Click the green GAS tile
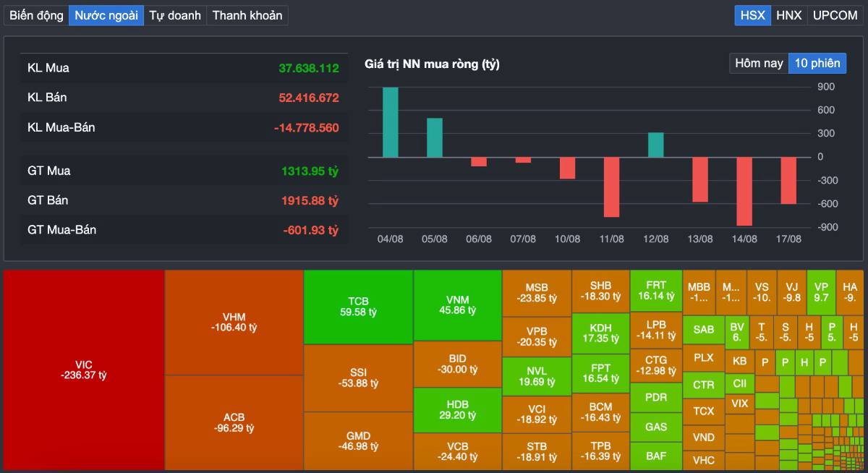This screenshot has width=868, height=473. (656, 427)
